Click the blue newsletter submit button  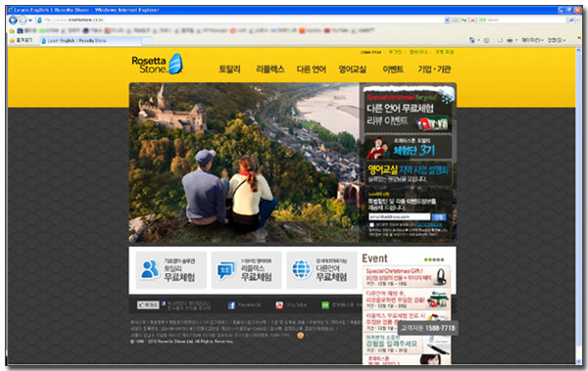(439, 217)
